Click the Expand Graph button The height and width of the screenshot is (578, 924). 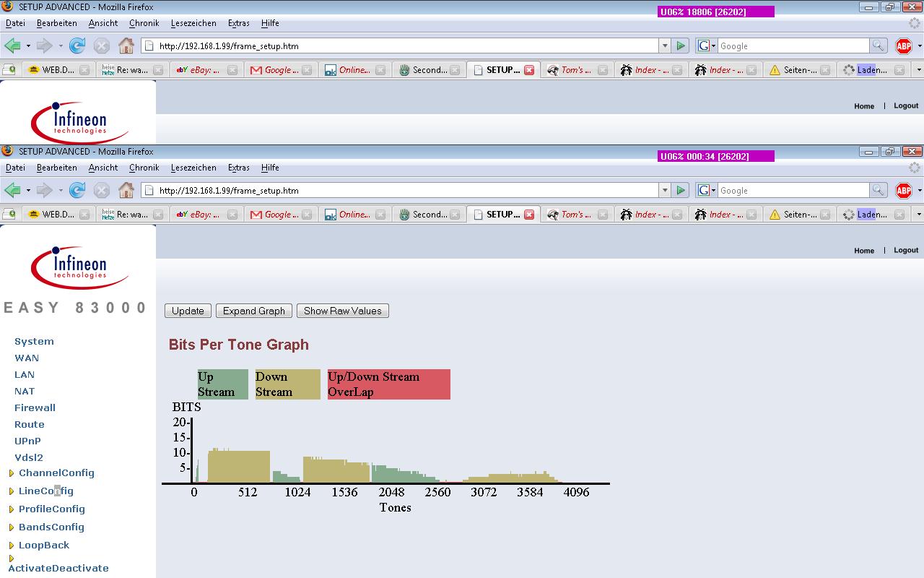pos(254,311)
